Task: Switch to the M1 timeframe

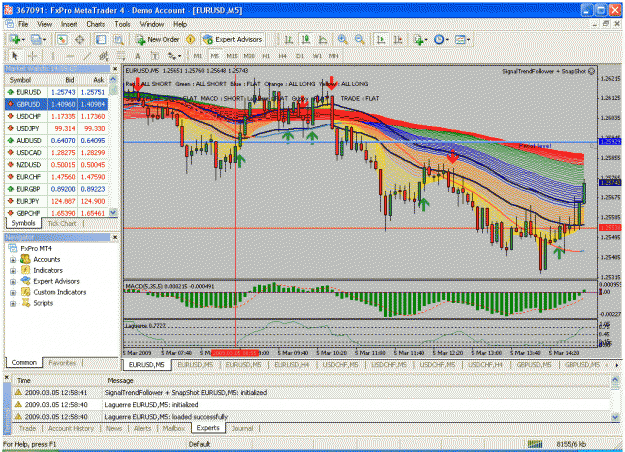Action: [x=198, y=56]
